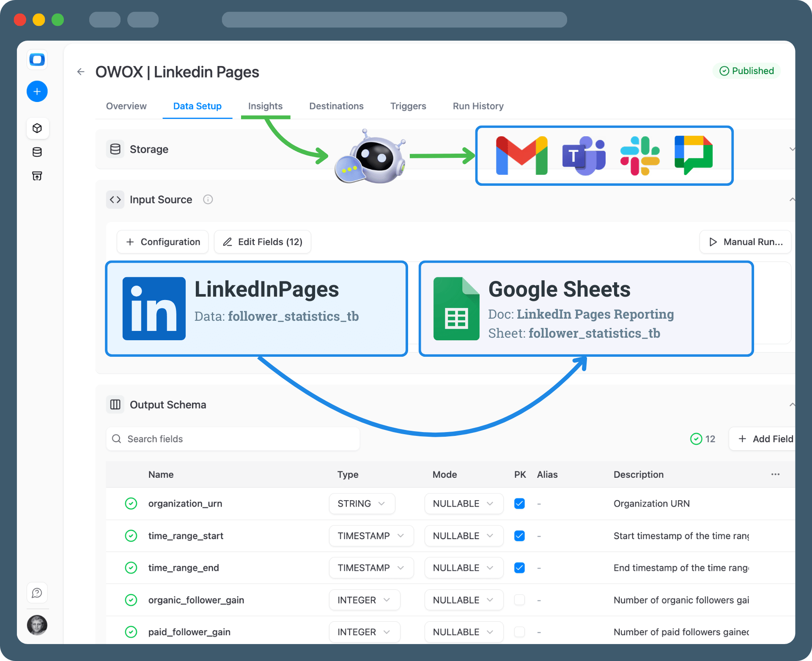
Task: Click the Edit Fields (12) button
Action: tap(263, 242)
